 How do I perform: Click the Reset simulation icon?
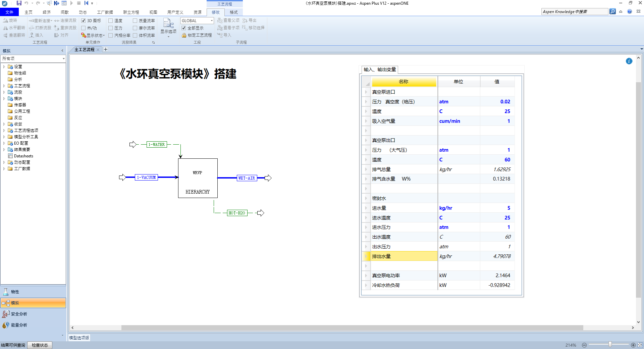point(86,3)
